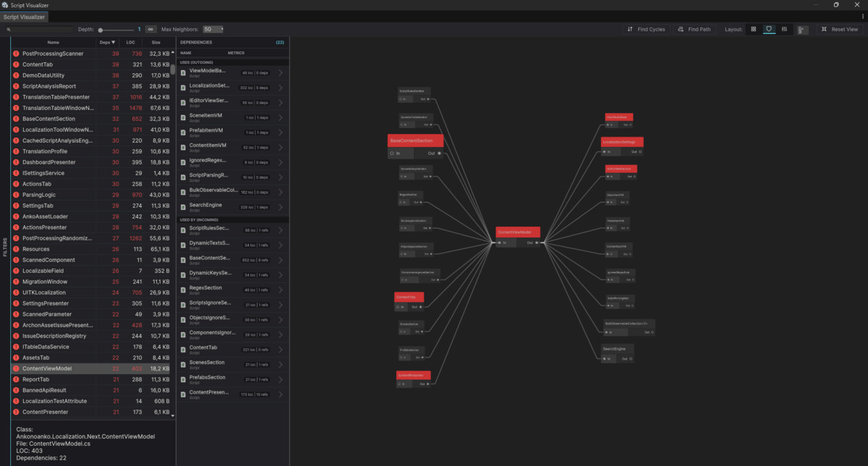The height and width of the screenshot is (466, 868).
Task: Click the script icon for ViewModelBa... dependency
Action: [183, 72]
